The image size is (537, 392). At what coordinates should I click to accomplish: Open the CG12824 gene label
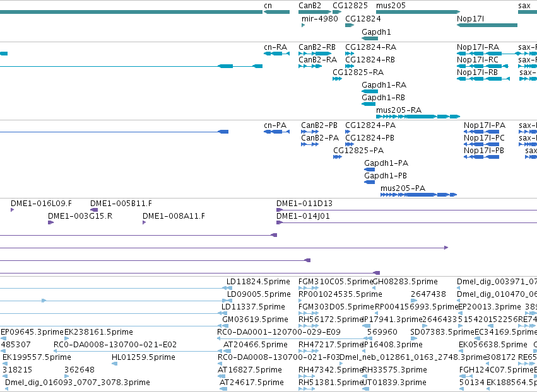point(363,19)
